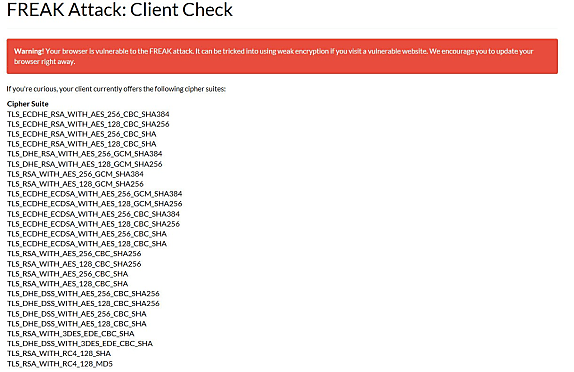This screenshot has width=574, height=372.
Task: Click the Cipher Suite column header
Action: [28, 104]
